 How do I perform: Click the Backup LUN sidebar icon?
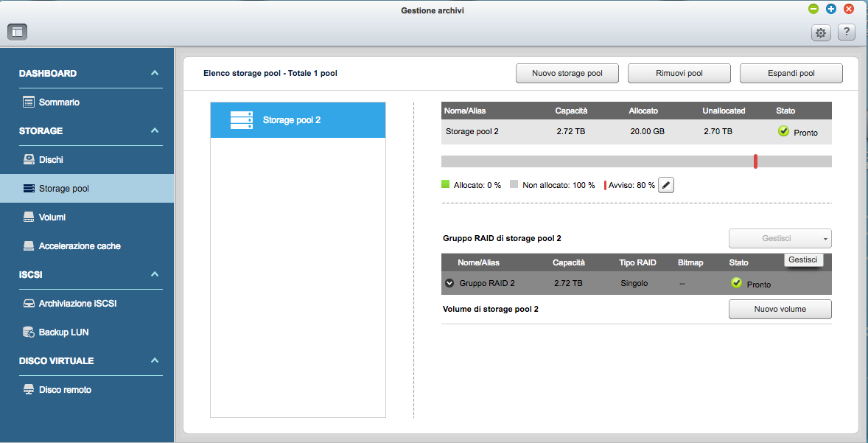[x=29, y=332]
